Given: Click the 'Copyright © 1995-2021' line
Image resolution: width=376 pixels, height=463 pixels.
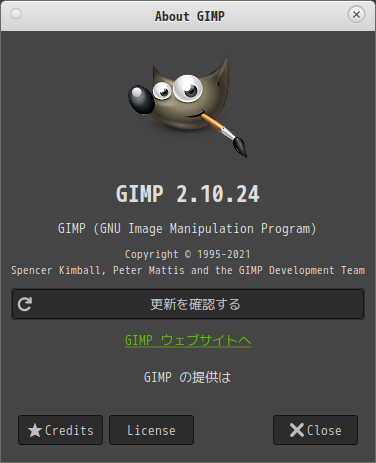Looking at the screenshot, I should (x=188, y=254).
